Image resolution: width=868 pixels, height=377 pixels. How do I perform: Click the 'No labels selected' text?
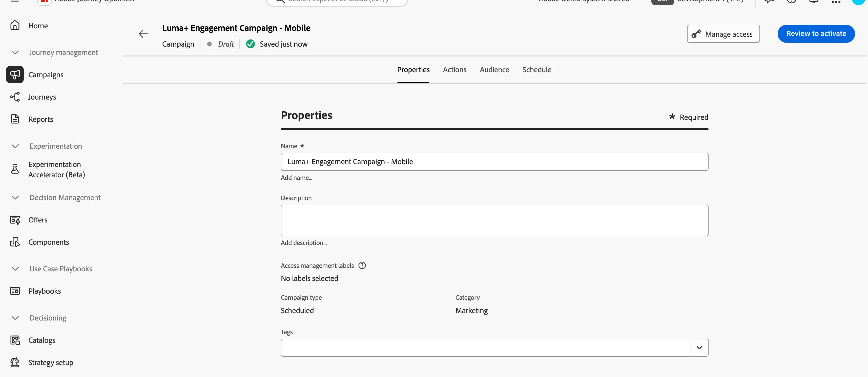coord(309,278)
